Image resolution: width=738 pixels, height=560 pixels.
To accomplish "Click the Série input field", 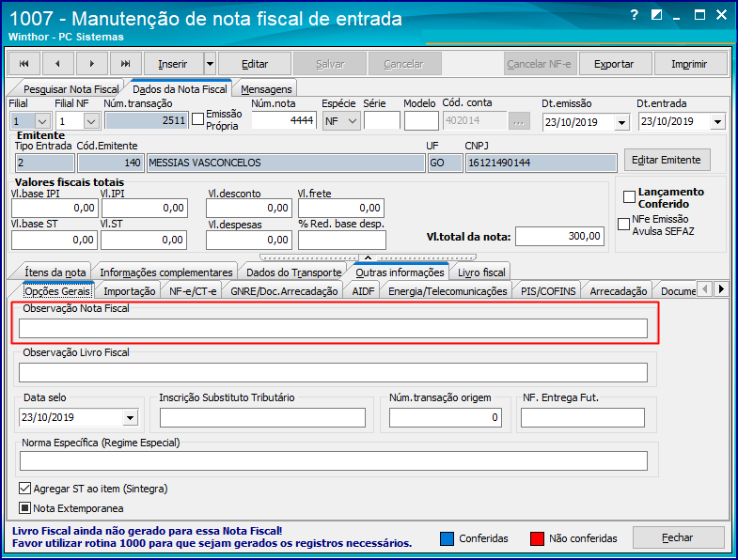I will point(382,120).
